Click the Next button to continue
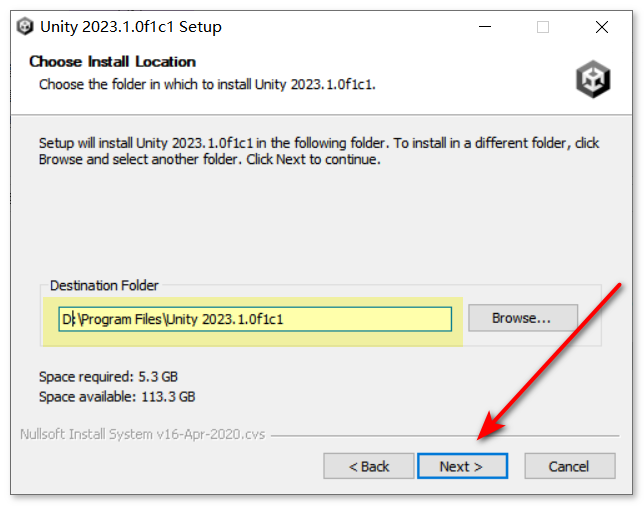The image size is (644, 506). [x=462, y=466]
